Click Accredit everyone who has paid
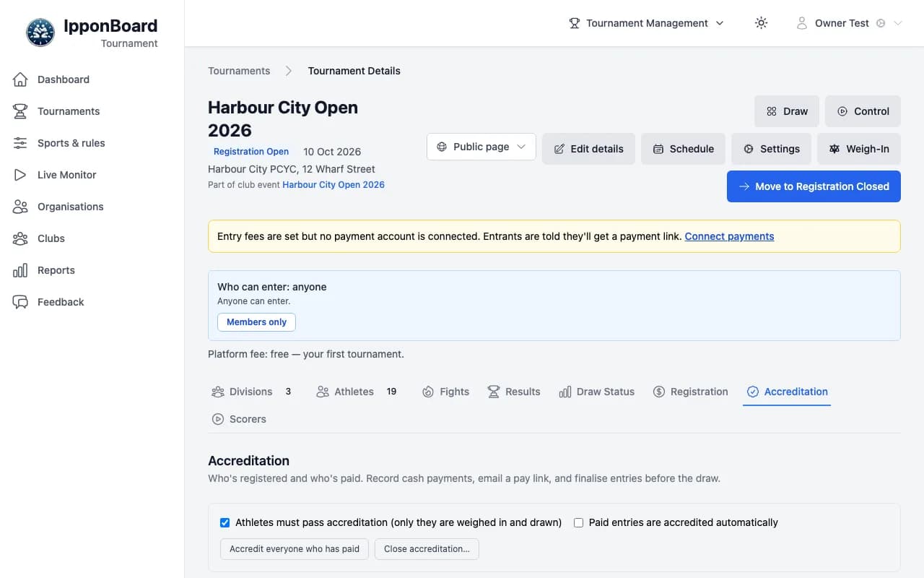924x578 pixels. coord(295,549)
